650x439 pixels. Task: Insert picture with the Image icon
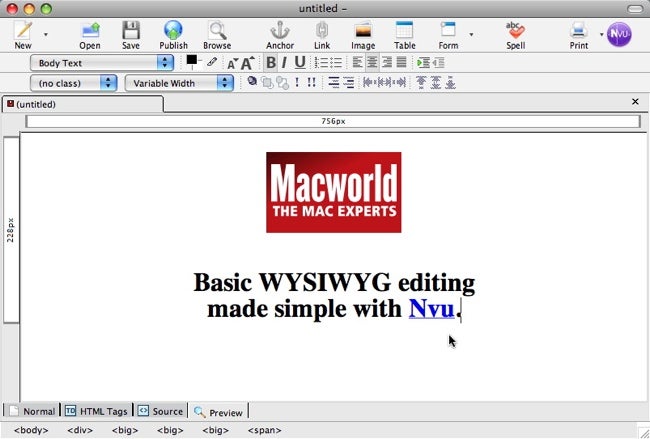pos(363,32)
